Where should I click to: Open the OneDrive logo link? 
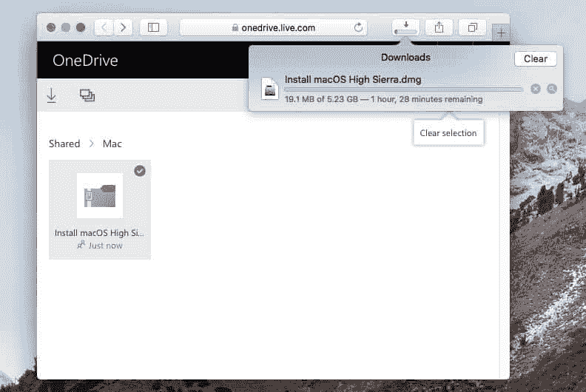click(85, 60)
